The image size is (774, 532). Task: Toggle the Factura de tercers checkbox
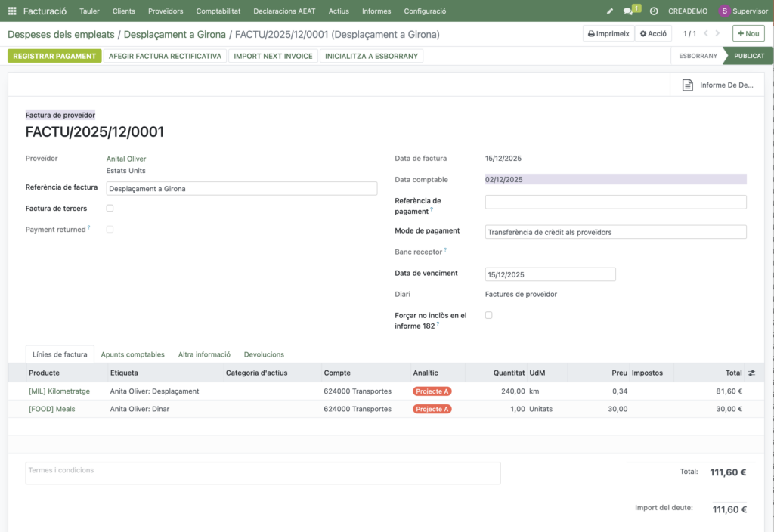point(110,208)
